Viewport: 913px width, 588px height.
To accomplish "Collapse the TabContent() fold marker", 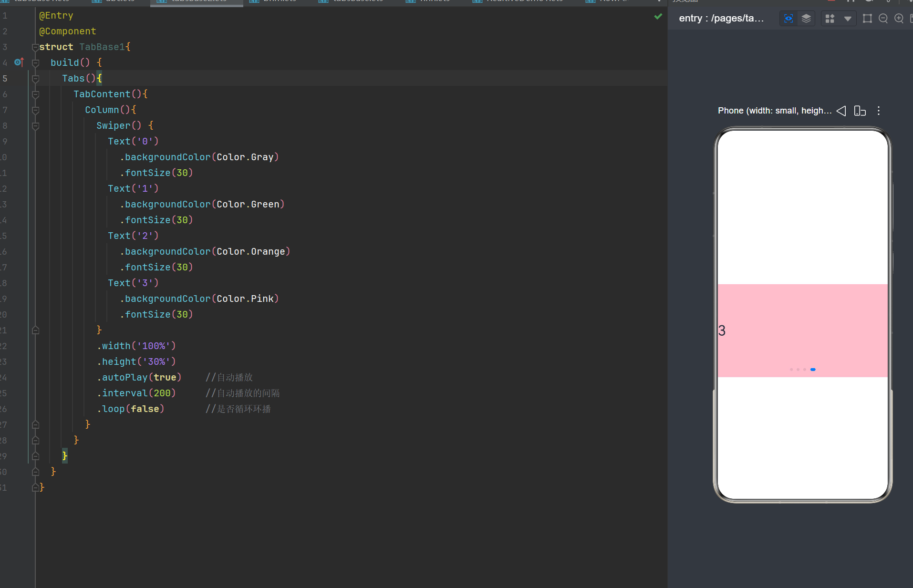I will (35, 94).
